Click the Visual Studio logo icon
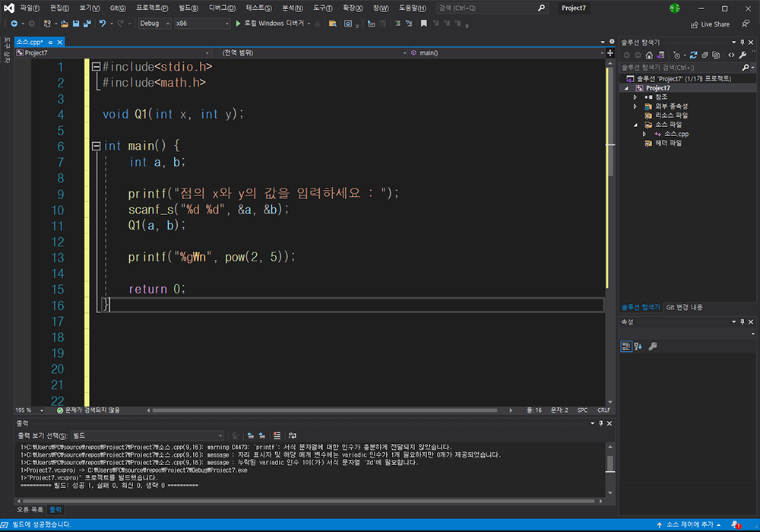 coord(9,8)
